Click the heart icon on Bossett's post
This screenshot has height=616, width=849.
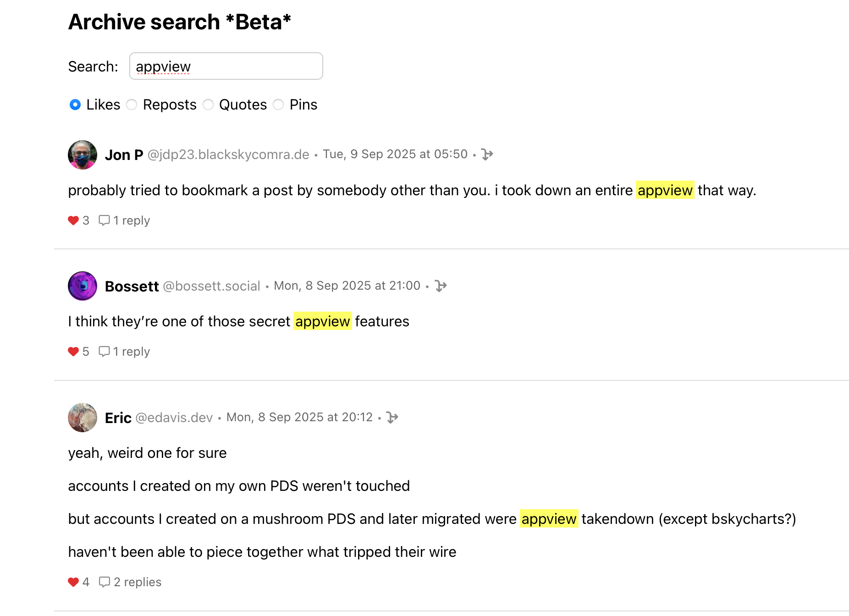click(x=73, y=352)
